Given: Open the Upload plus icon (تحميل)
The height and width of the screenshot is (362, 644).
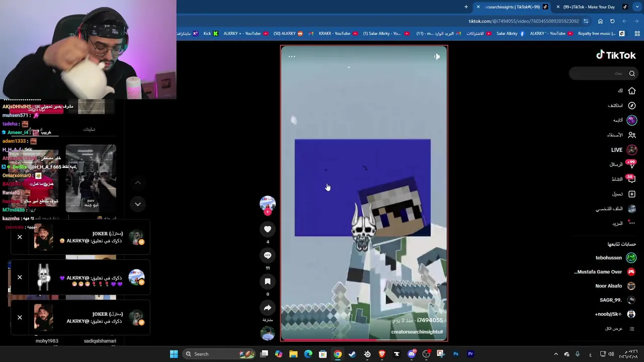Looking at the screenshot, I should click(x=631, y=194).
